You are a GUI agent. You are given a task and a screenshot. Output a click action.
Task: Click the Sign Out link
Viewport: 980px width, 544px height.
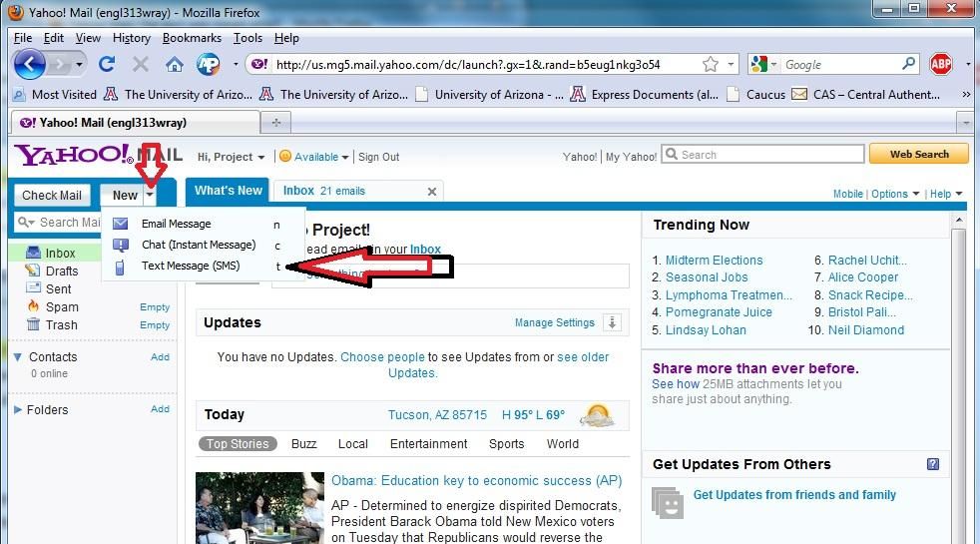[379, 157]
